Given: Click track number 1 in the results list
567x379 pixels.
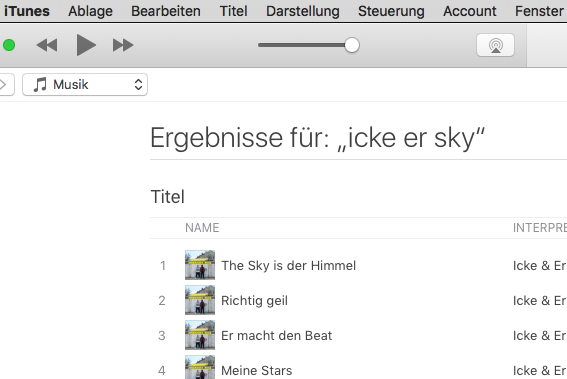Looking at the screenshot, I should pyautogui.click(x=163, y=265).
